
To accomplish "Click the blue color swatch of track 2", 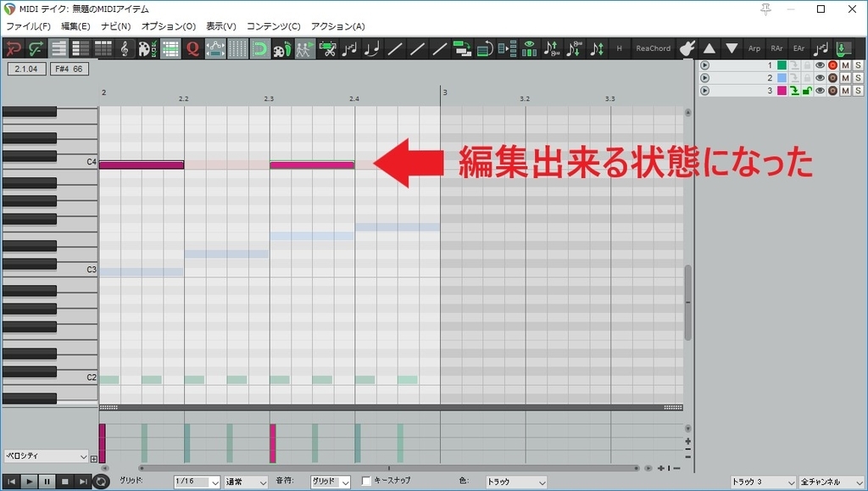I will (x=782, y=78).
